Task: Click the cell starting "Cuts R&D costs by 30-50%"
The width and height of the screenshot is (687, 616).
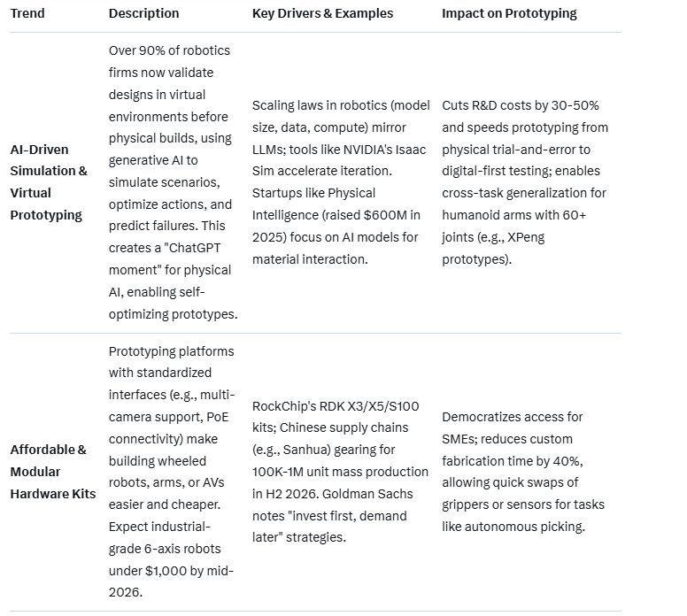Action: [x=525, y=181]
